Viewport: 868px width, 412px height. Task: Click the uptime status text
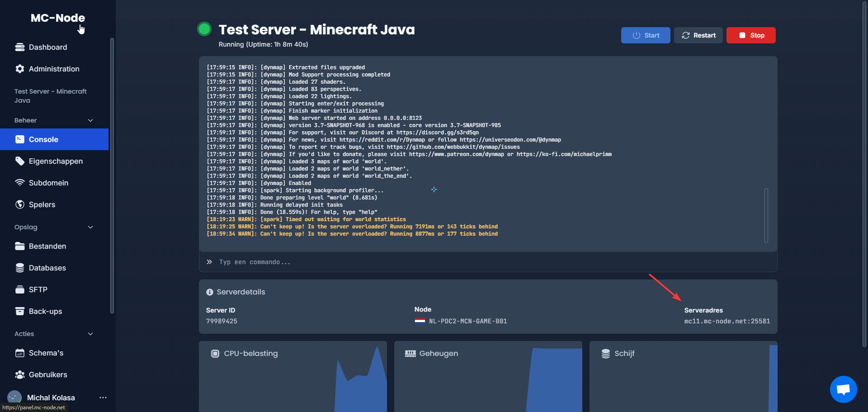(x=263, y=44)
